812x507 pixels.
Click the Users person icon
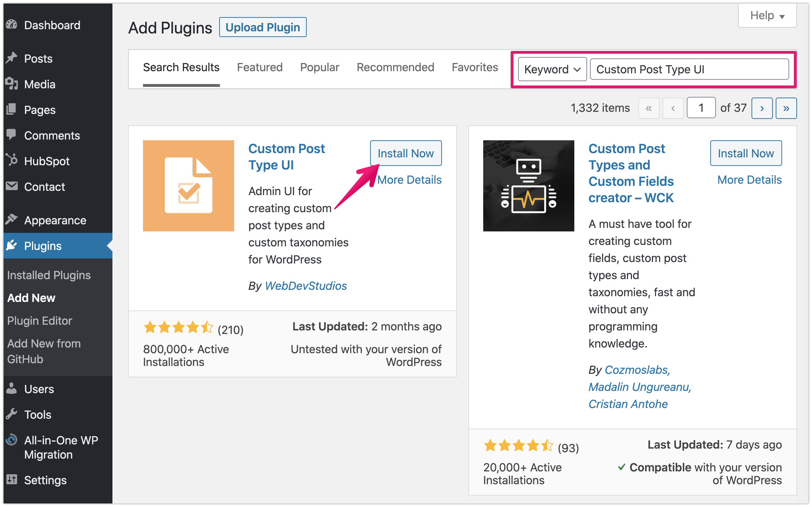12,388
